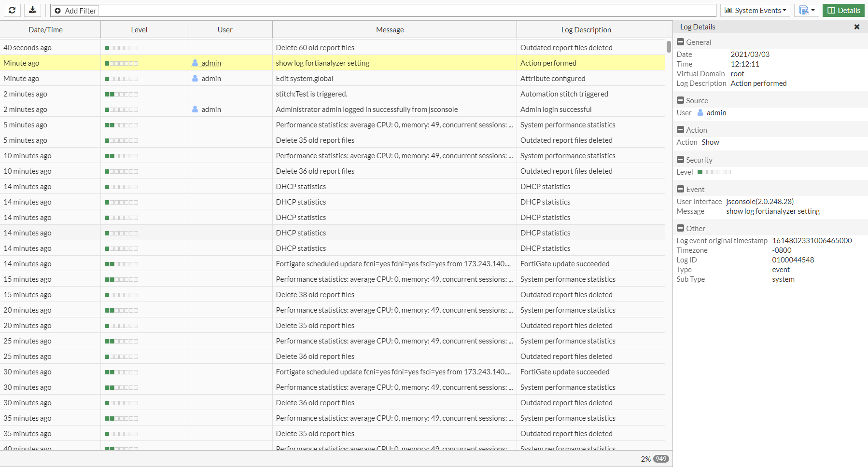The image size is (868, 467).
Task: Click the admin link in the Source section
Action: pyautogui.click(x=717, y=112)
